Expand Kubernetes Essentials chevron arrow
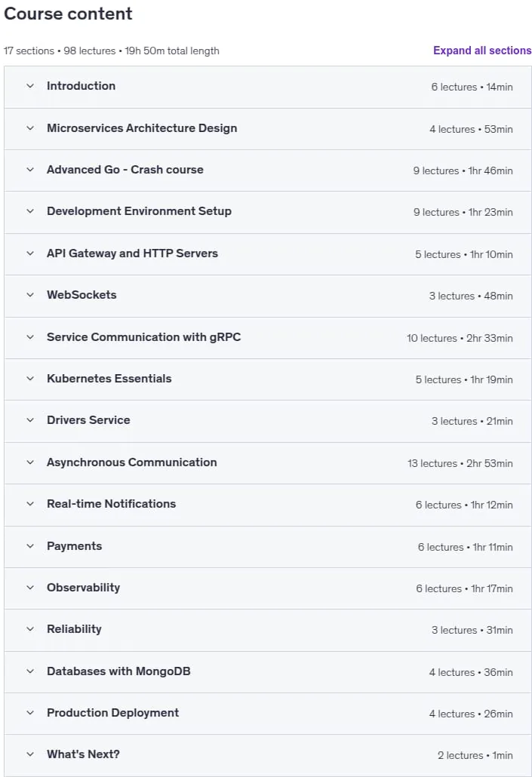The image size is (532, 777). (x=30, y=379)
